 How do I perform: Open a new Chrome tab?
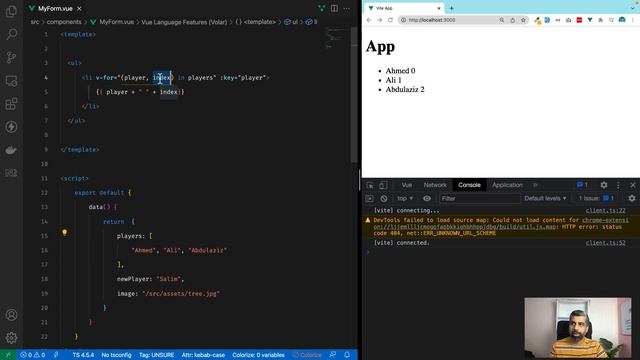(x=451, y=8)
